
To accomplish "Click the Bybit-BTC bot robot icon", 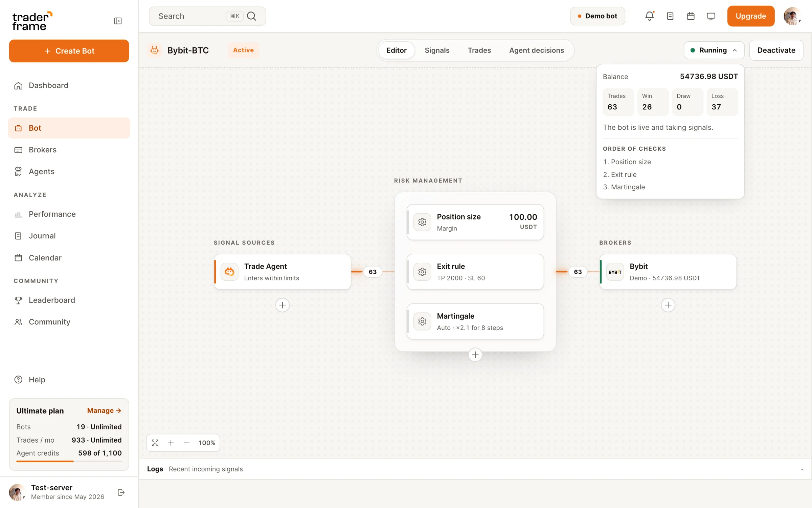I will tap(155, 50).
